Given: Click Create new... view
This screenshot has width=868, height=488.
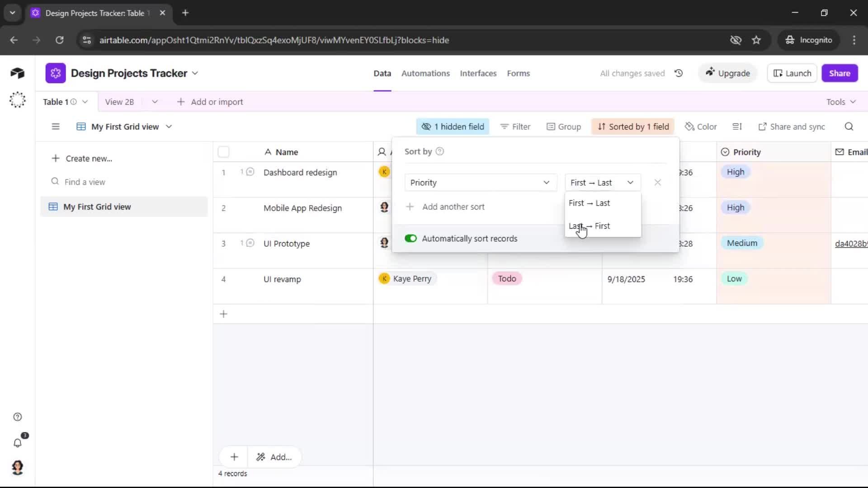Looking at the screenshot, I should point(82,159).
